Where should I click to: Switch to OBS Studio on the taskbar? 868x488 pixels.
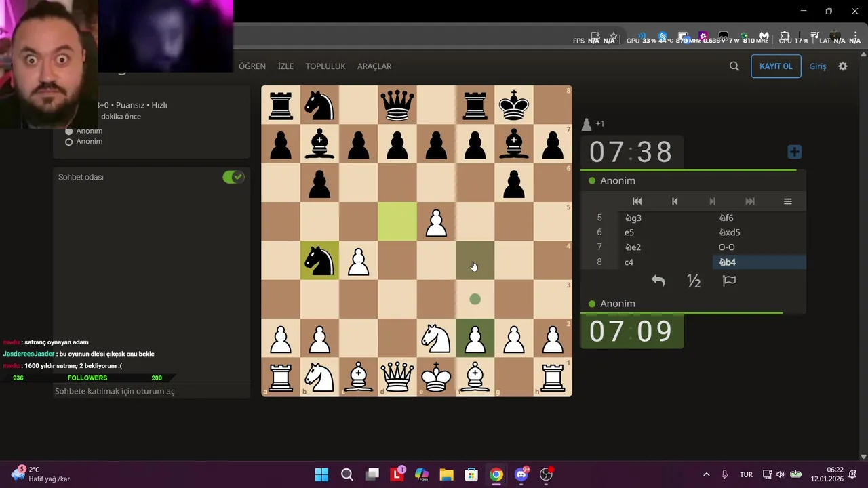547,474
